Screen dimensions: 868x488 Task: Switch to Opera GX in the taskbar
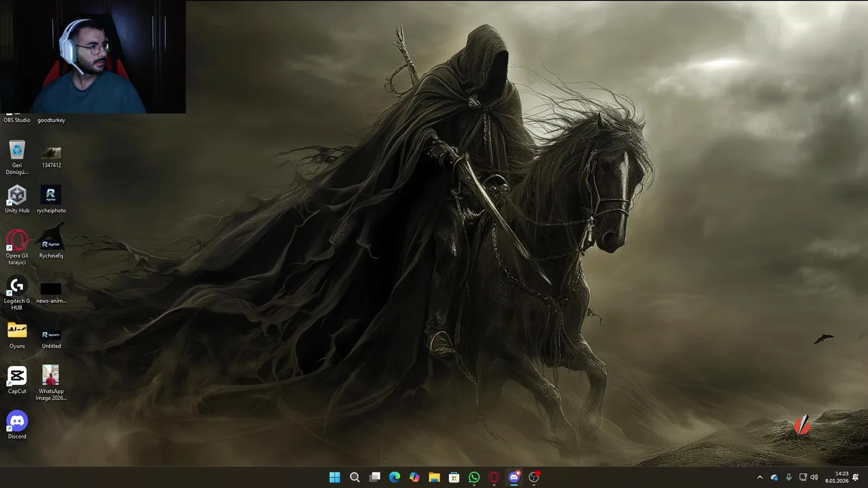[494, 477]
